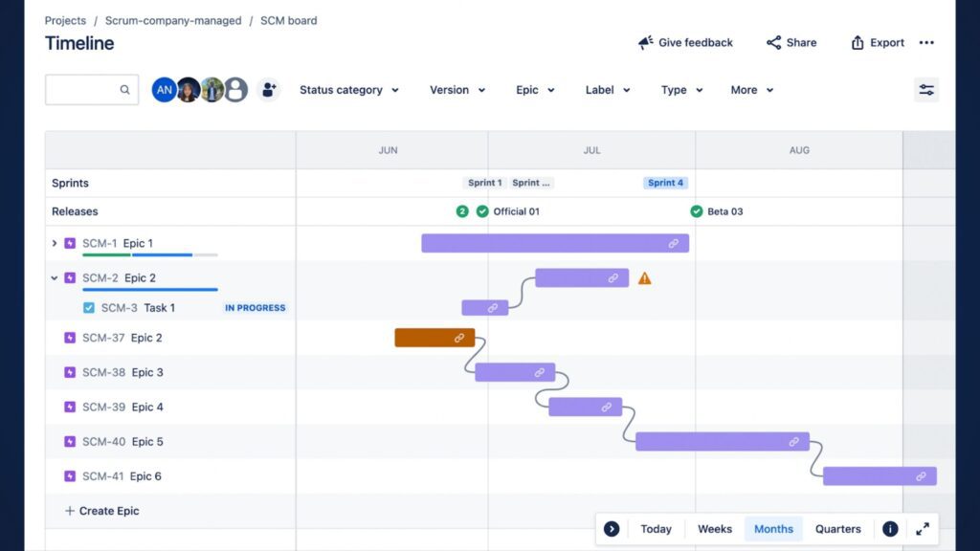Open Scrum-company-managed breadcrumb link
Viewport: 980px width, 551px height.
point(173,21)
